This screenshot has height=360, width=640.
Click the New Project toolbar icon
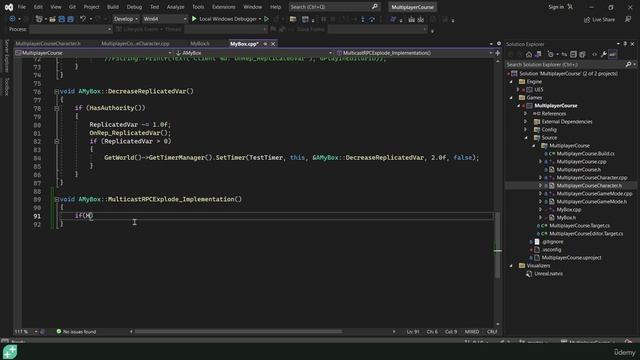point(39,19)
